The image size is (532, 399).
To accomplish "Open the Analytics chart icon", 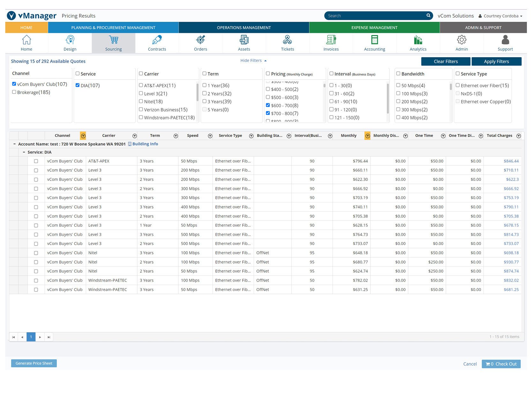I will (418, 40).
